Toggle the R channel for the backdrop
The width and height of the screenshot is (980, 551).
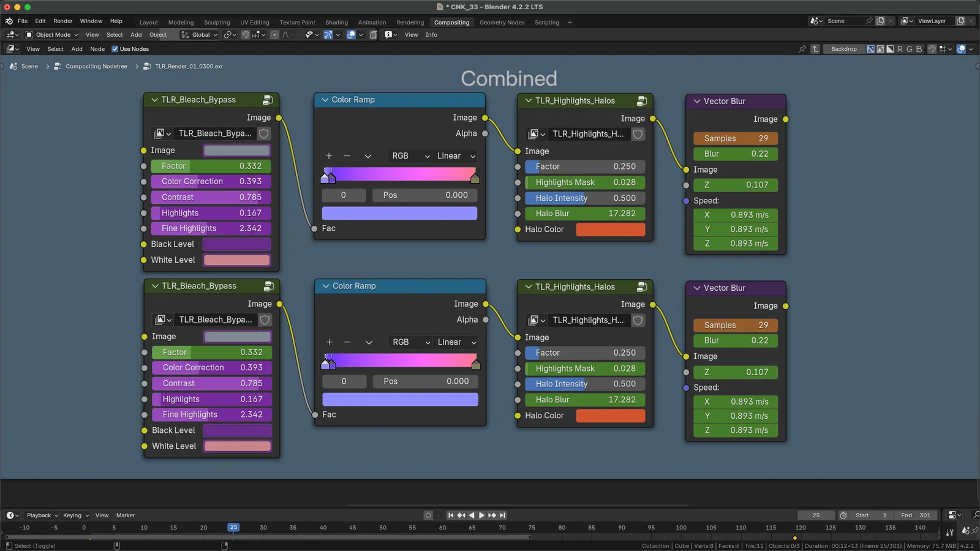coord(900,49)
